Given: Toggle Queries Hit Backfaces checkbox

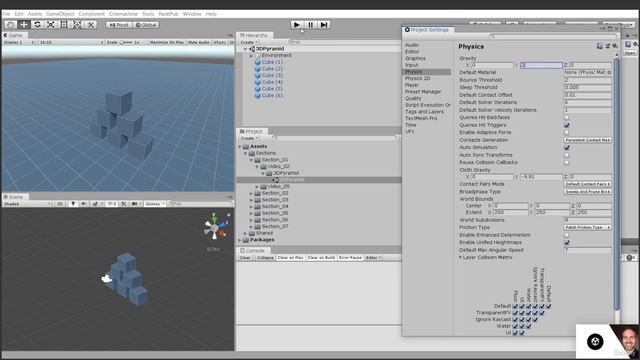Looking at the screenshot, I should click(567, 118).
